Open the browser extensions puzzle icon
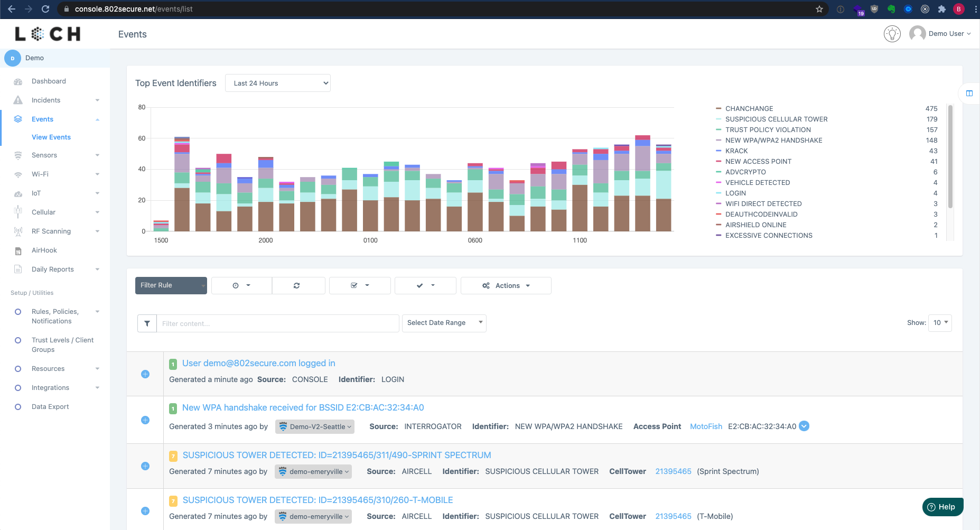The image size is (980, 530). (942, 9)
